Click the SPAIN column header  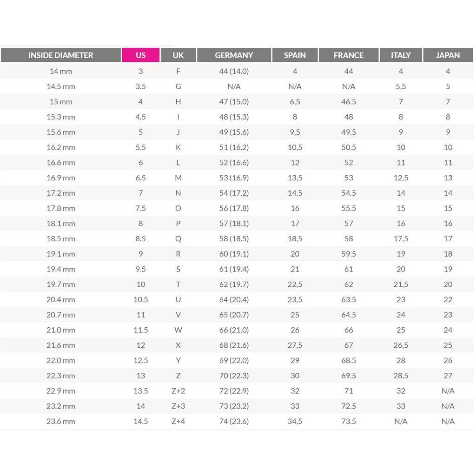click(295, 55)
